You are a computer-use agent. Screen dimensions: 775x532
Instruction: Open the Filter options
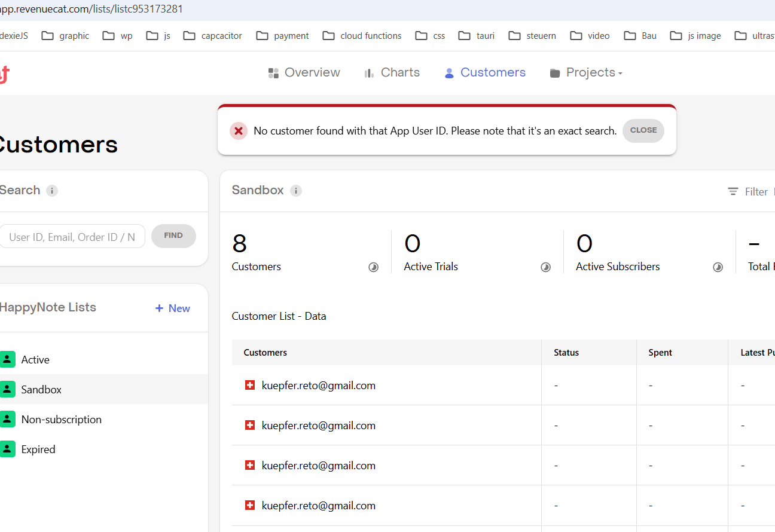click(748, 192)
